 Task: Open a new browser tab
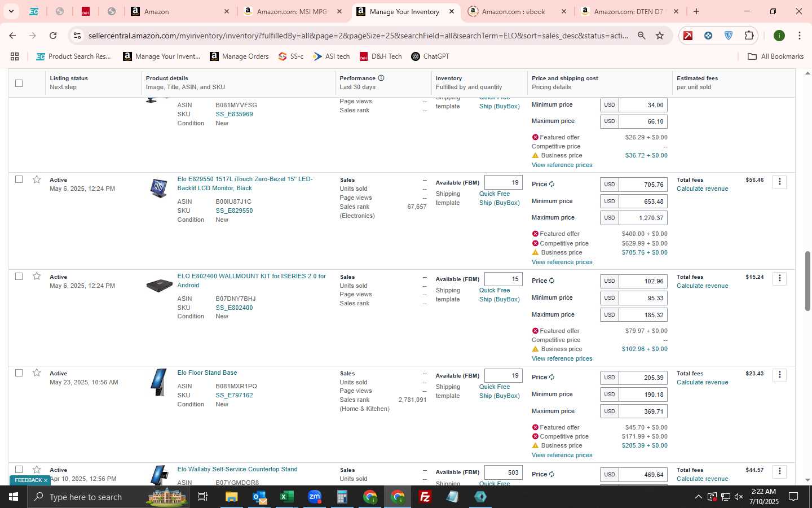(696, 11)
